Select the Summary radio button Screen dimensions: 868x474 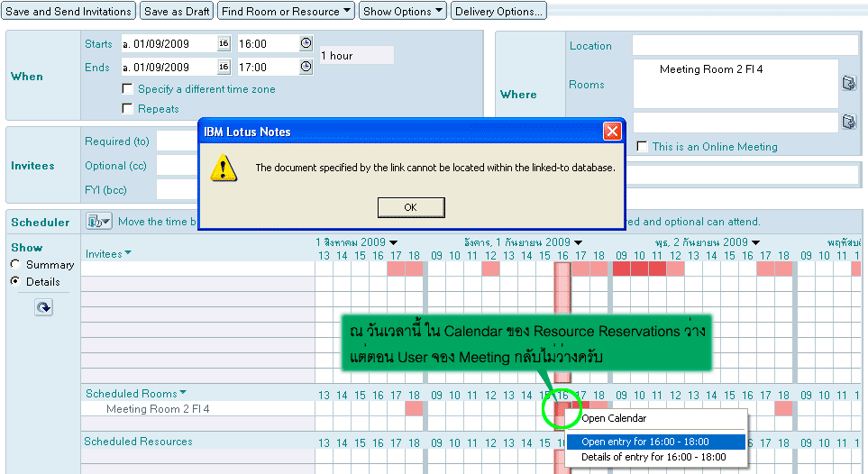[15, 264]
